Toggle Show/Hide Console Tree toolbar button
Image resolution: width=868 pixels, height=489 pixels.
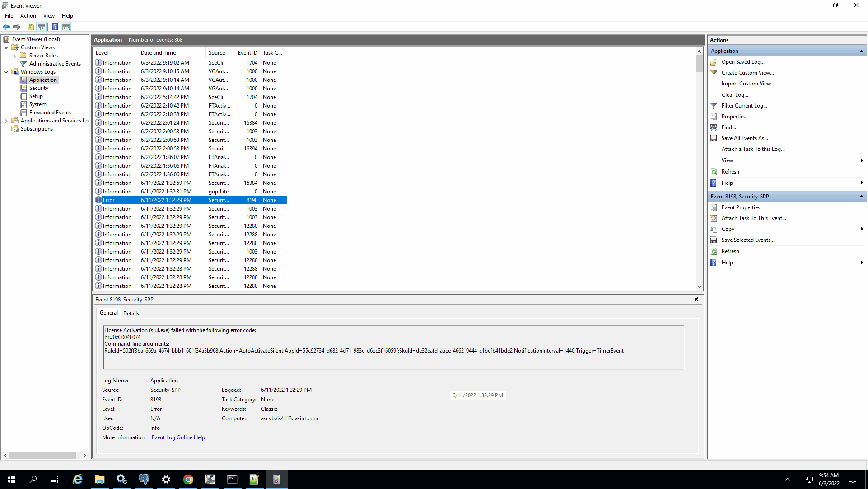point(42,27)
